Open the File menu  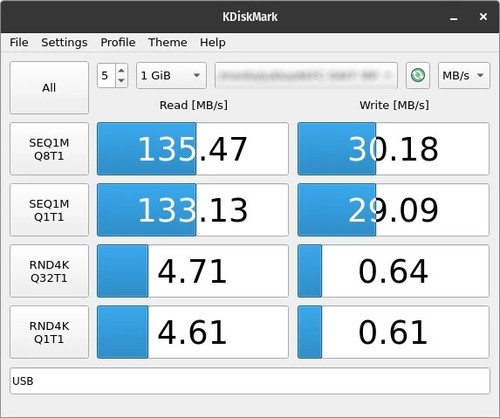(x=19, y=42)
